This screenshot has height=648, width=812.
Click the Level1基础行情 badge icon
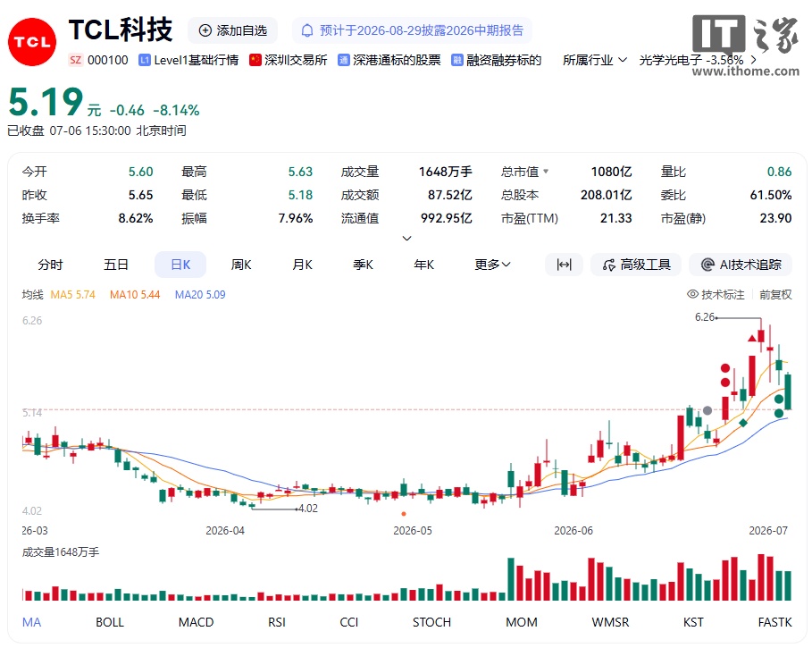(x=144, y=60)
